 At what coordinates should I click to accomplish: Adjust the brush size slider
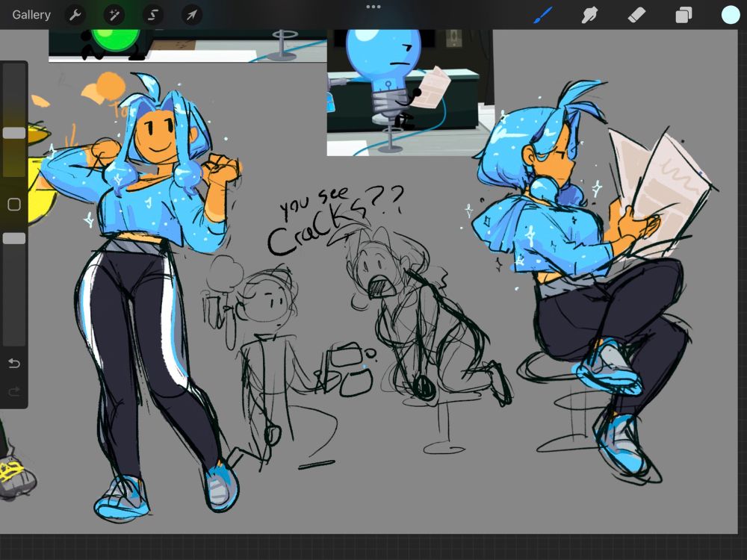[14, 133]
